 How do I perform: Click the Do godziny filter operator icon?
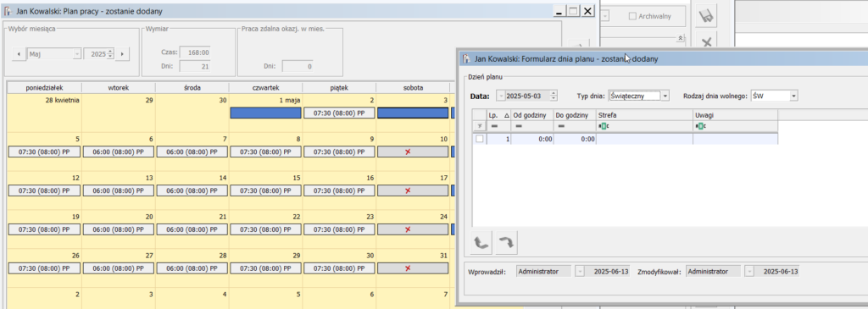coord(561,127)
